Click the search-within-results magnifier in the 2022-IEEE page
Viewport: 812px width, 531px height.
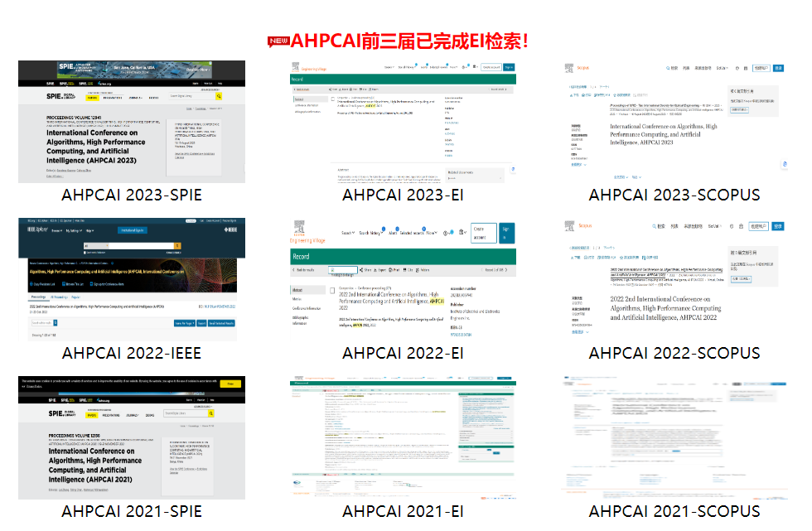[56, 323]
